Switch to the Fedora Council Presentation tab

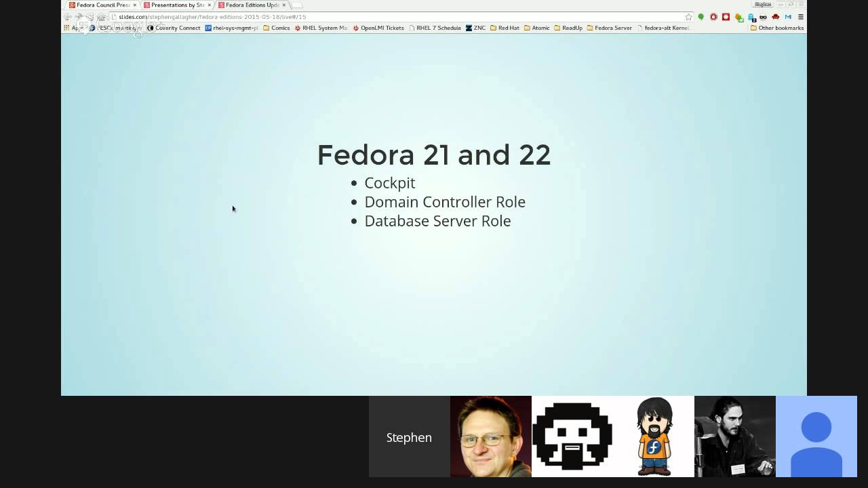click(x=102, y=5)
